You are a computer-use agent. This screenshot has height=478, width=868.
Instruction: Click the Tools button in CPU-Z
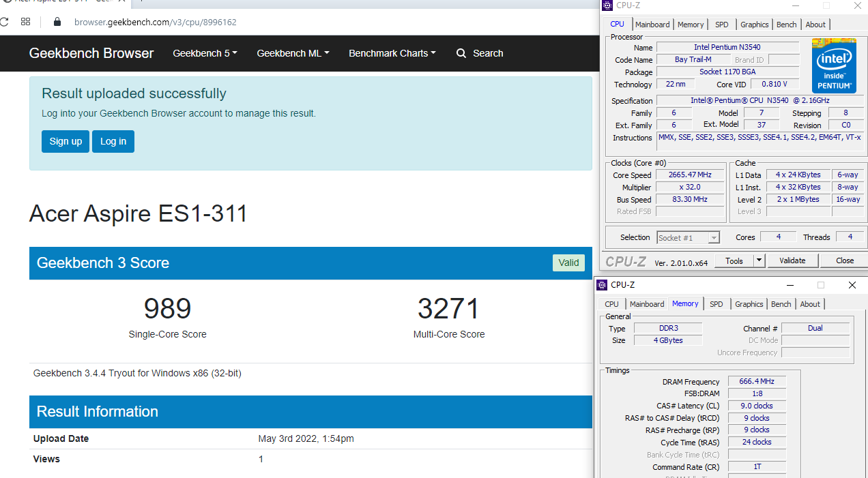[x=734, y=260]
